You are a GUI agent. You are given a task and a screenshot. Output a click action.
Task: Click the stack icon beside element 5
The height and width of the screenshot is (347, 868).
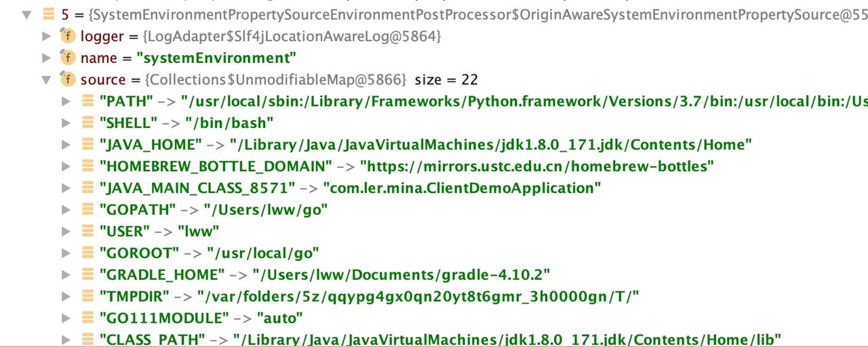pos(48,13)
